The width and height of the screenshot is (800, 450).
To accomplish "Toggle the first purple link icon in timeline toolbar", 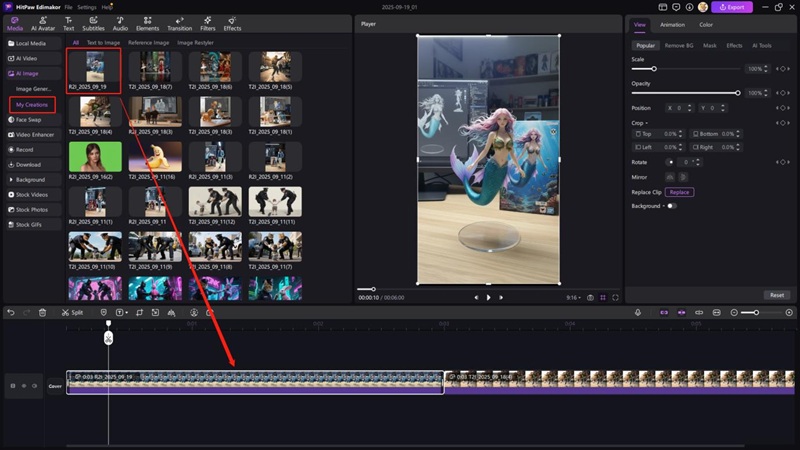I will point(664,312).
